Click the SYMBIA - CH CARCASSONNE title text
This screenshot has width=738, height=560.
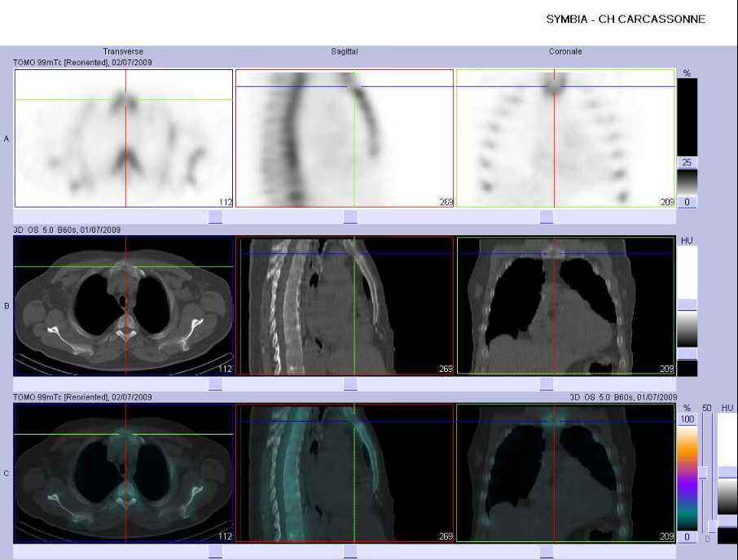point(626,20)
